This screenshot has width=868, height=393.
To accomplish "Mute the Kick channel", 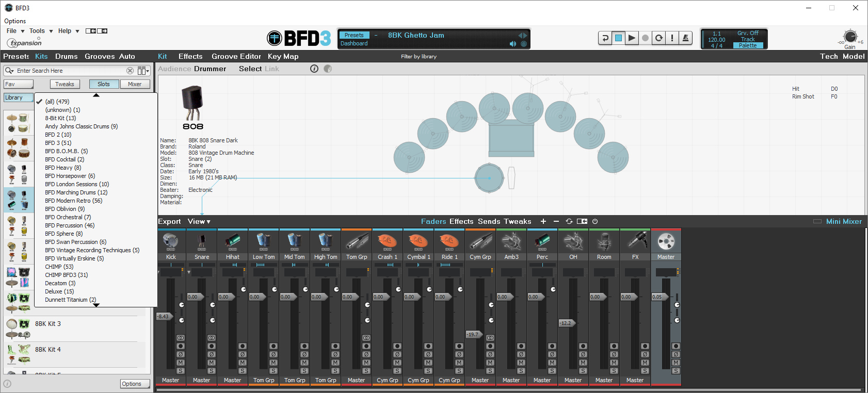I will pyautogui.click(x=181, y=363).
